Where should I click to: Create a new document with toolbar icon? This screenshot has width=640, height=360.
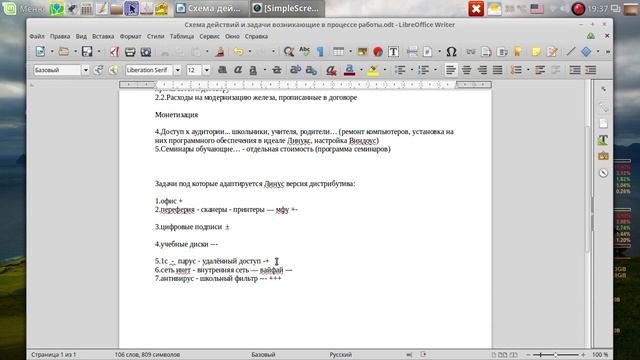(40, 51)
